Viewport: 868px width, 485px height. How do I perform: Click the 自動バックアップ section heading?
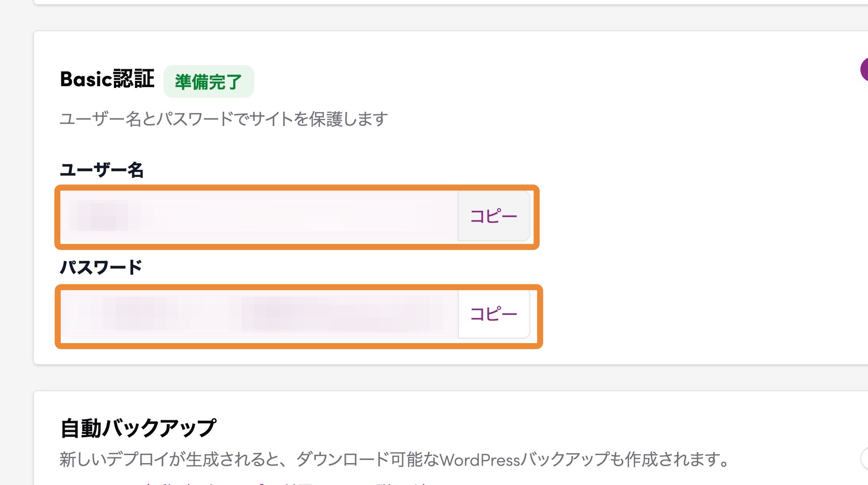[x=138, y=428]
